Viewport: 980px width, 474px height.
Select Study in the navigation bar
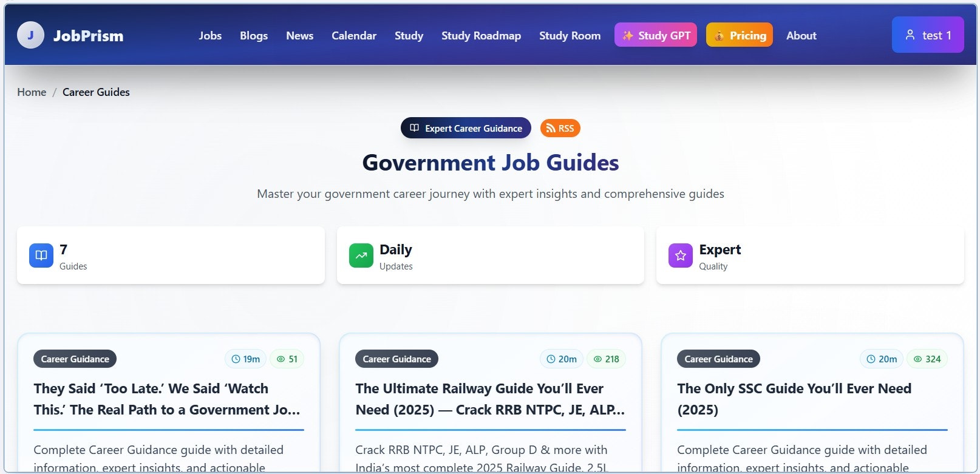pyautogui.click(x=409, y=35)
